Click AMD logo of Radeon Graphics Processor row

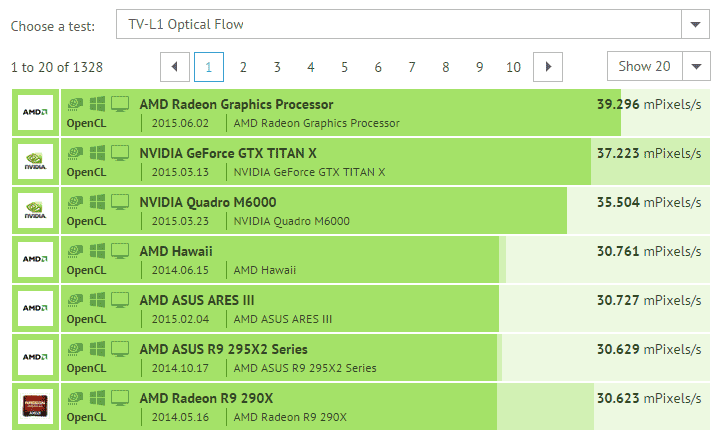click(36, 113)
